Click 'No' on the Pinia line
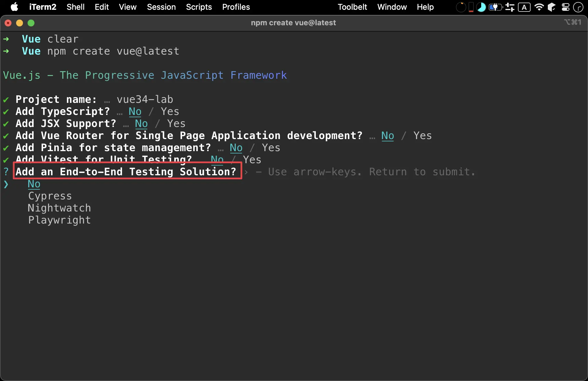Viewport: 588px width, 381px height. [236, 148]
